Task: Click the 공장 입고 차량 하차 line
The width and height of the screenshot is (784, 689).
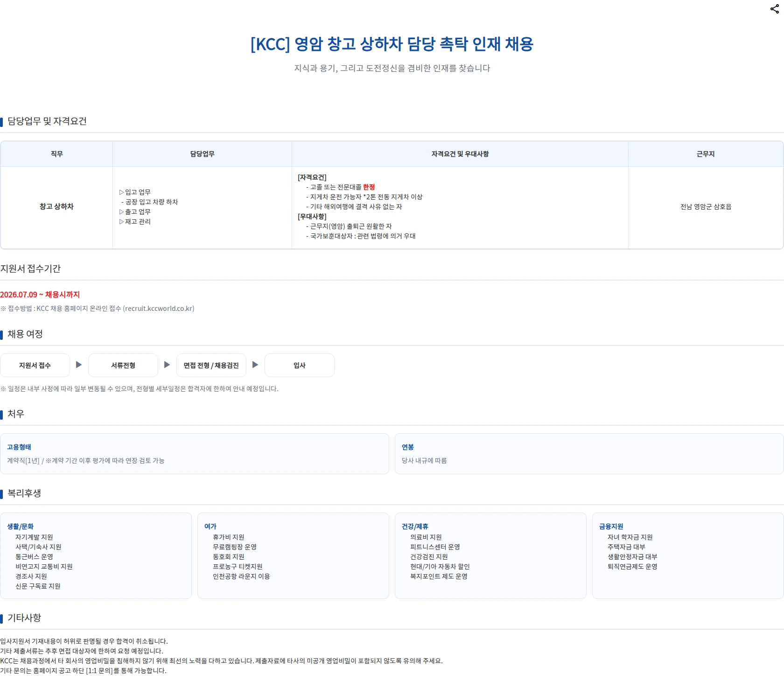Action: (150, 202)
